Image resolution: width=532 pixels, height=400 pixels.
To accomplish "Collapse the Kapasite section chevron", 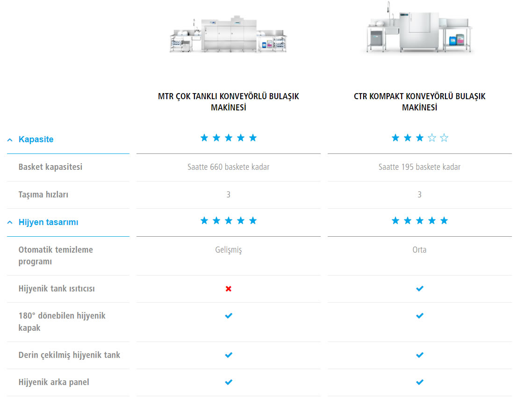I will click(x=10, y=139).
